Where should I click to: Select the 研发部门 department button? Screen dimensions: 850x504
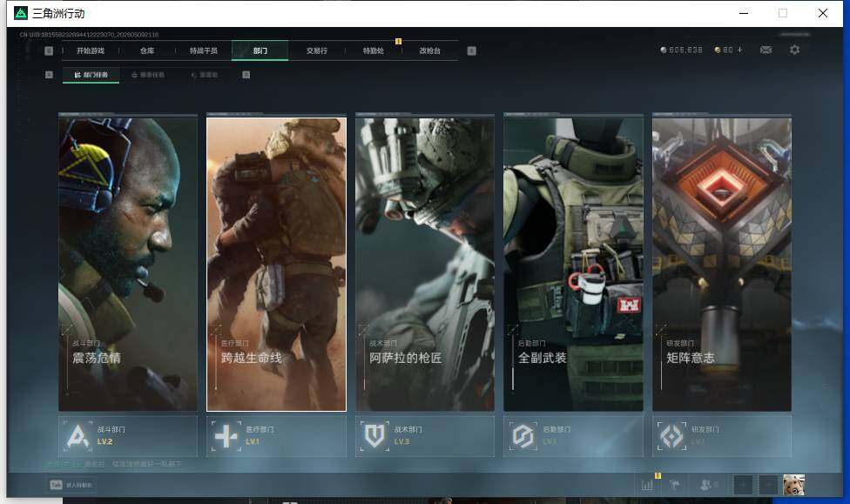point(722,436)
